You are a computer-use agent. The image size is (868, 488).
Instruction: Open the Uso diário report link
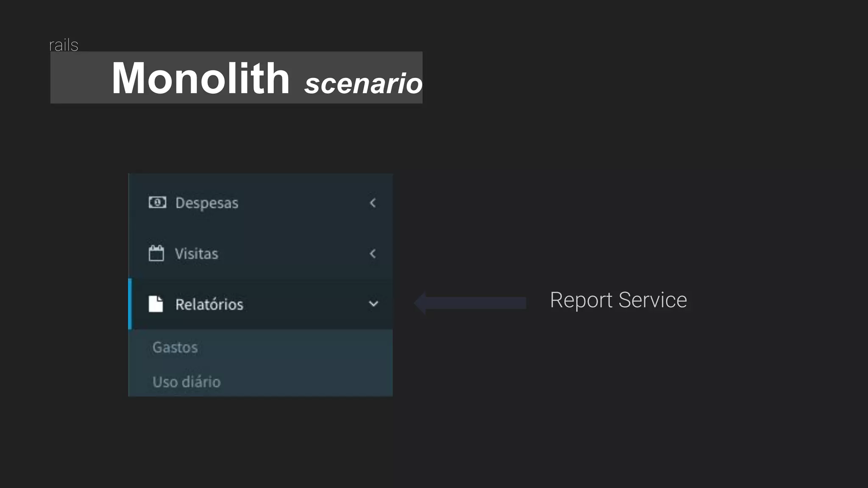coord(186,382)
